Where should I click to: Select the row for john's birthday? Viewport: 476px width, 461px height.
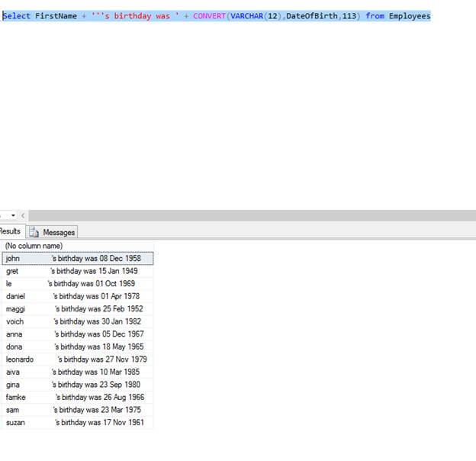tap(78, 259)
